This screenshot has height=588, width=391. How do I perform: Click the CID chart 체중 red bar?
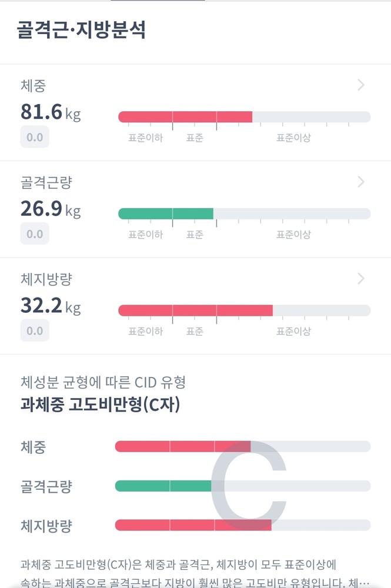pyautogui.click(x=182, y=447)
